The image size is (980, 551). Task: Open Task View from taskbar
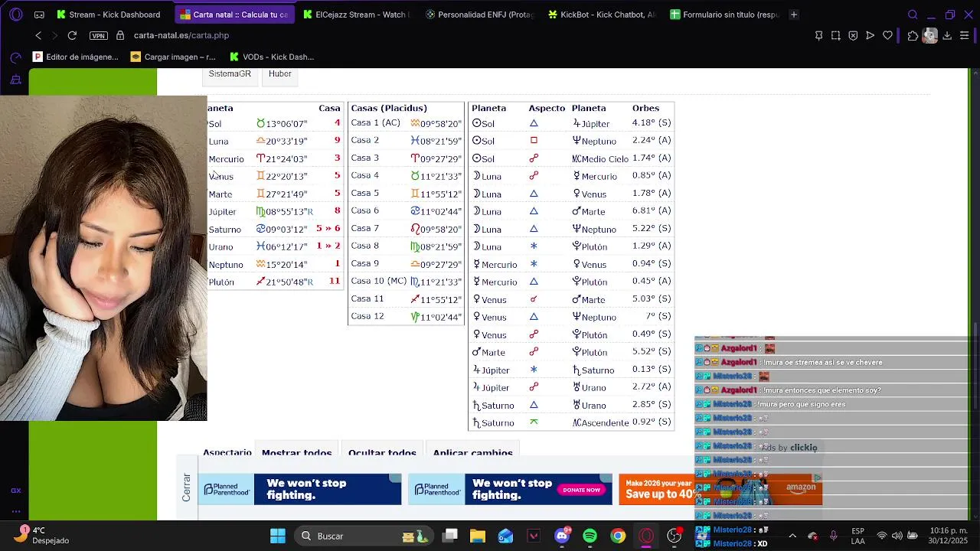(x=450, y=536)
